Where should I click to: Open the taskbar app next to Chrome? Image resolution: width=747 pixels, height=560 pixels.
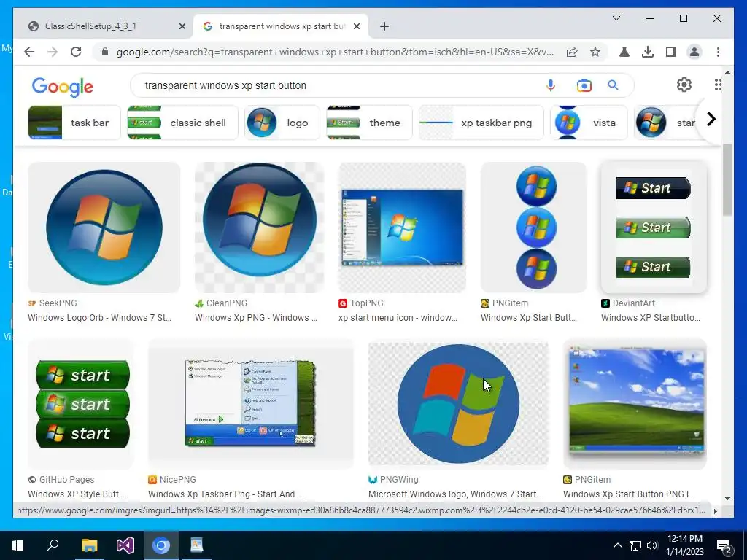tap(197, 545)
